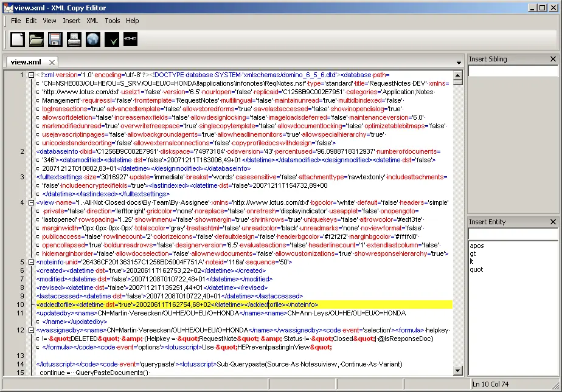
Task: Click the Insert Entity search field
Action: pyautogui.click(x=513, y=234)
